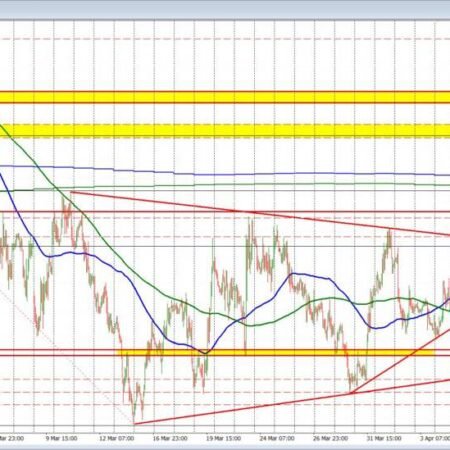Click the '26 Mar 23:00' time axis label

[x=330, y=438]
